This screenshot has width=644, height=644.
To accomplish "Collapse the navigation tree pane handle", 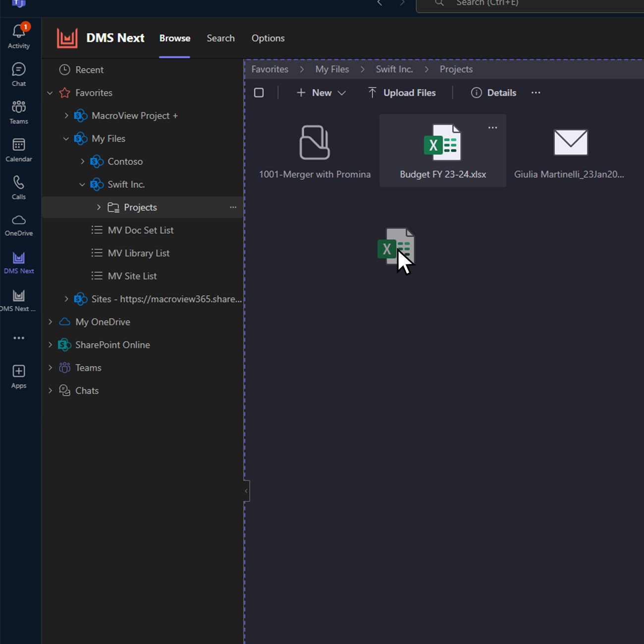I will tap(246, 491).
